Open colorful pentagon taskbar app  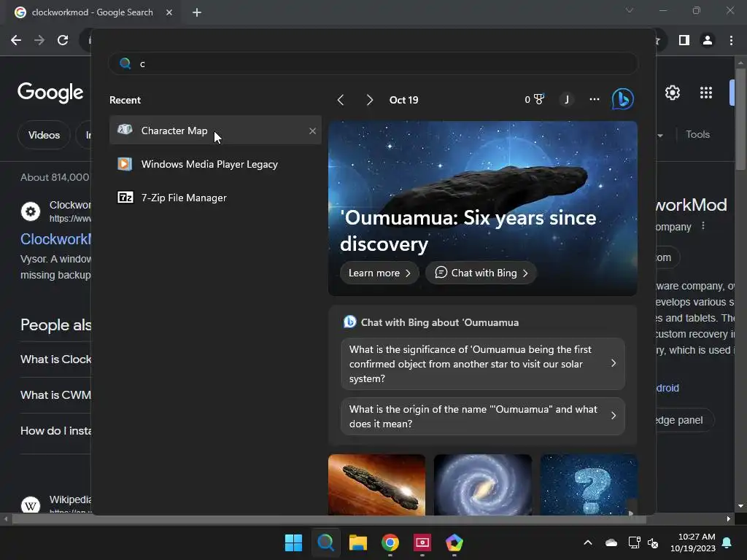(x=454, y=542)
